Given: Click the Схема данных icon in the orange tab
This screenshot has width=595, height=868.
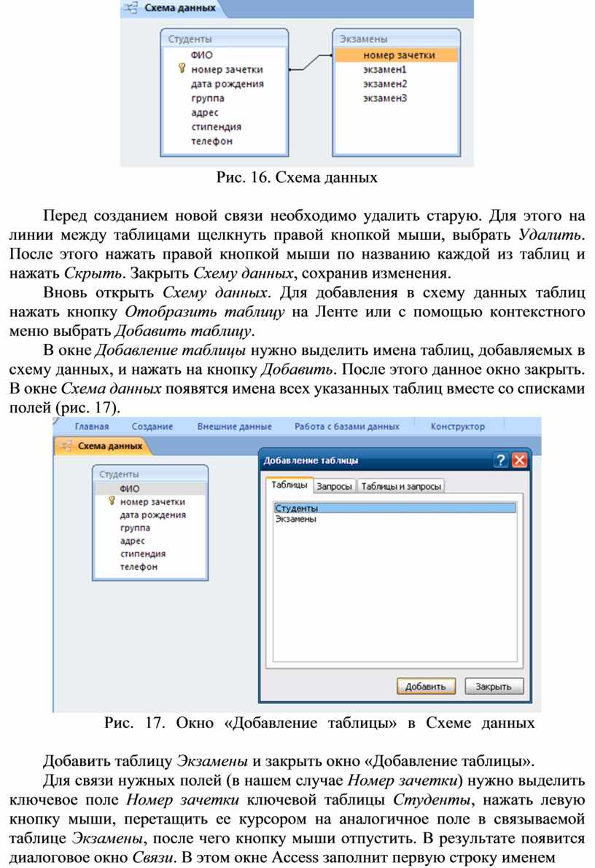Looking at the screenshot, I should [66, 445].
